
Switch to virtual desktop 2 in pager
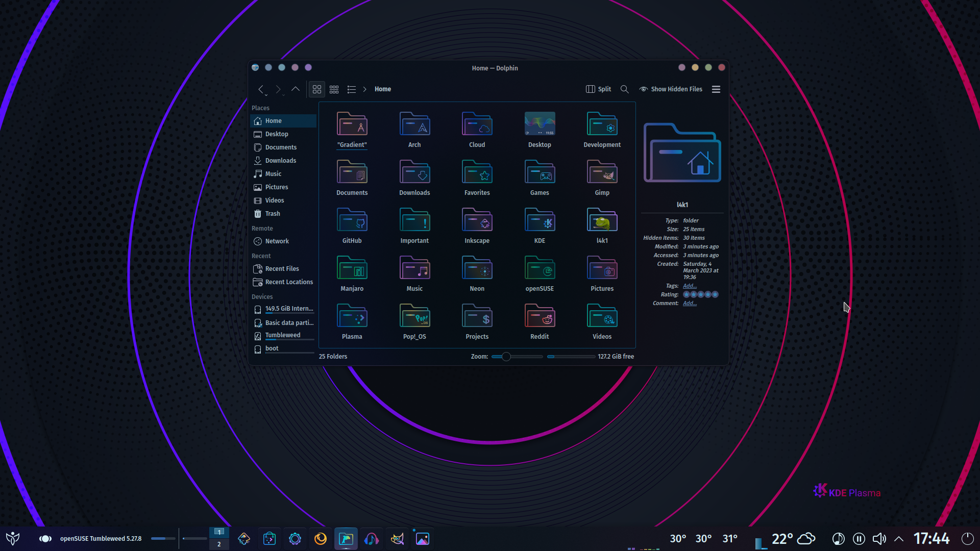click(x=219, y=544)
